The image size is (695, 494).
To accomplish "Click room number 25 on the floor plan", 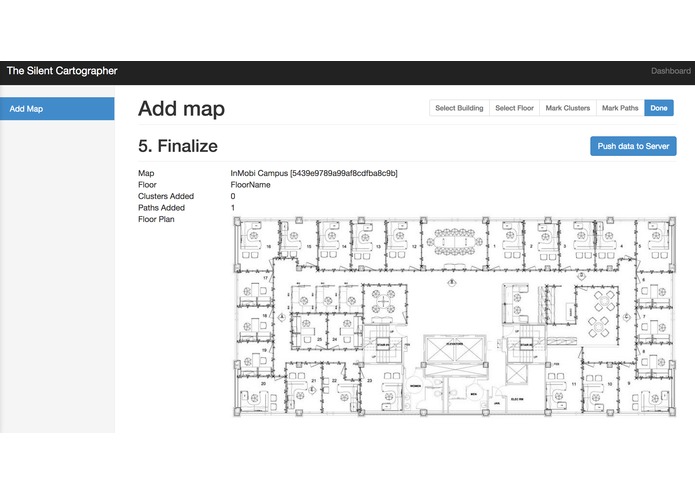I will tap(320, 339).
